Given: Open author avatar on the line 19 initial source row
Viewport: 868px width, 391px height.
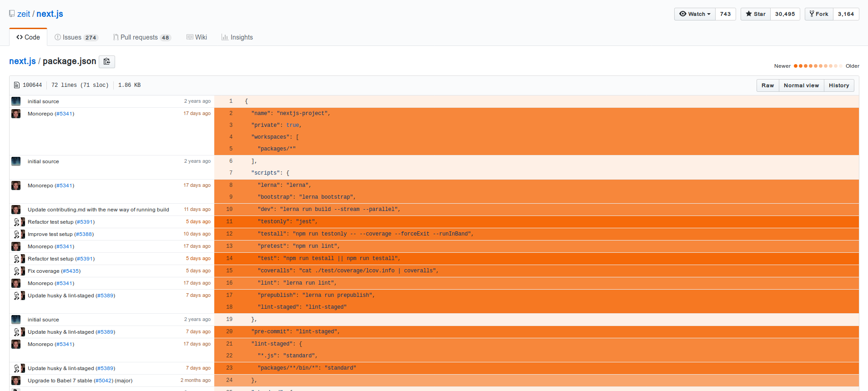Looking at the screenshot, I should tap(16, 320).
